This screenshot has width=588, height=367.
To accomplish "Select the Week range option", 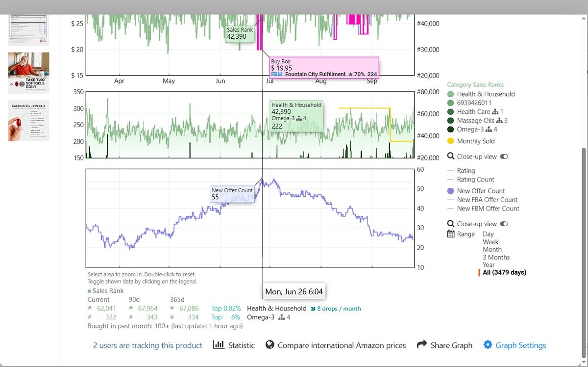I will pyautogui.click(x=490, y=242).
